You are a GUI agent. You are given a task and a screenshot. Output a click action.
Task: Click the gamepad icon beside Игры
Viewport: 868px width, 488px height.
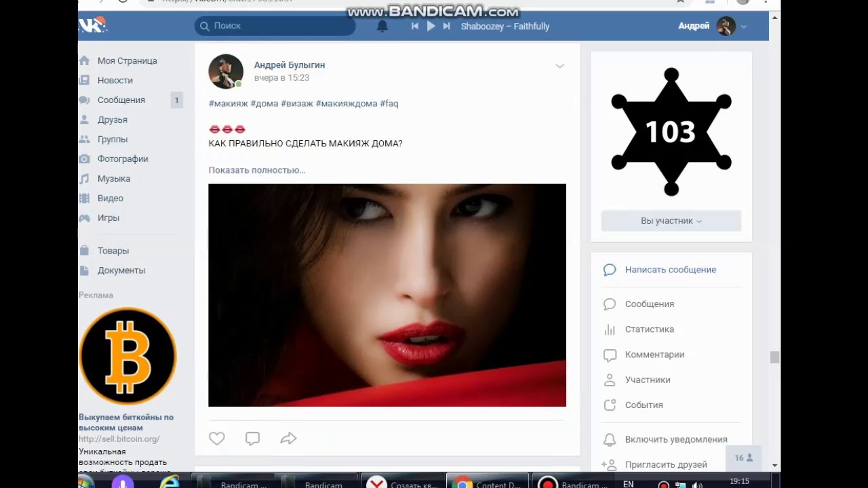click(84, 218)
